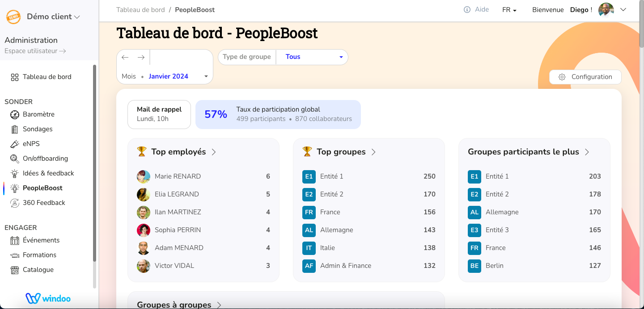
Task: Click Elia LEGRAND's avatar
Action: (x=144, y=194)
